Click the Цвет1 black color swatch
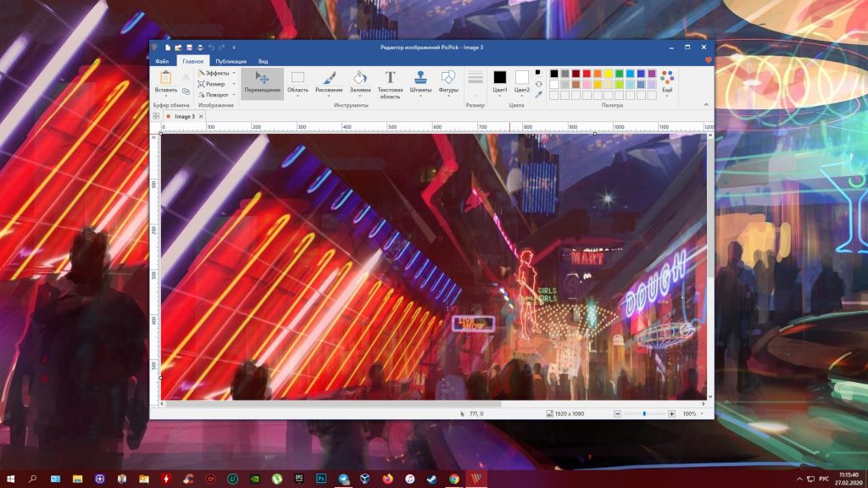 (x=500, y=77)
